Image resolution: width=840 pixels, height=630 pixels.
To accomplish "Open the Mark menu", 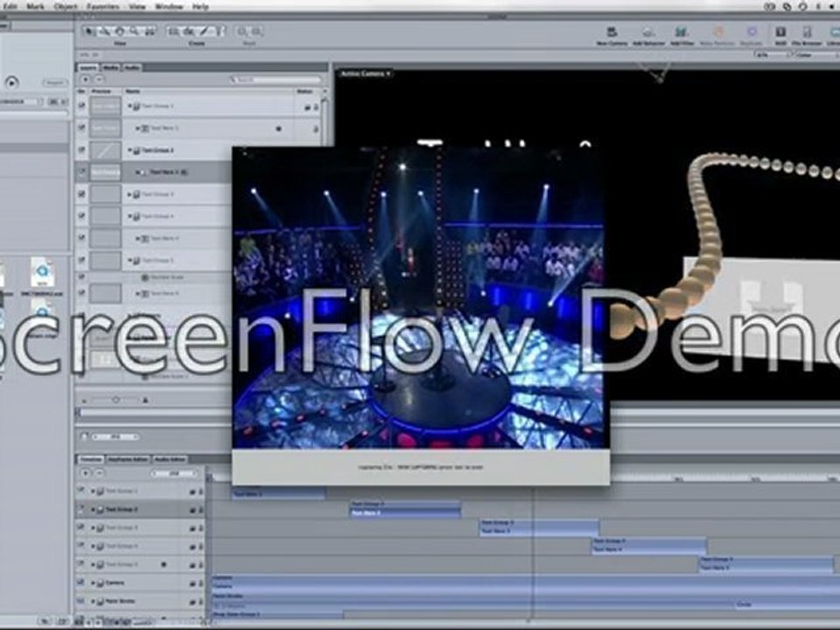I will 35,6.
